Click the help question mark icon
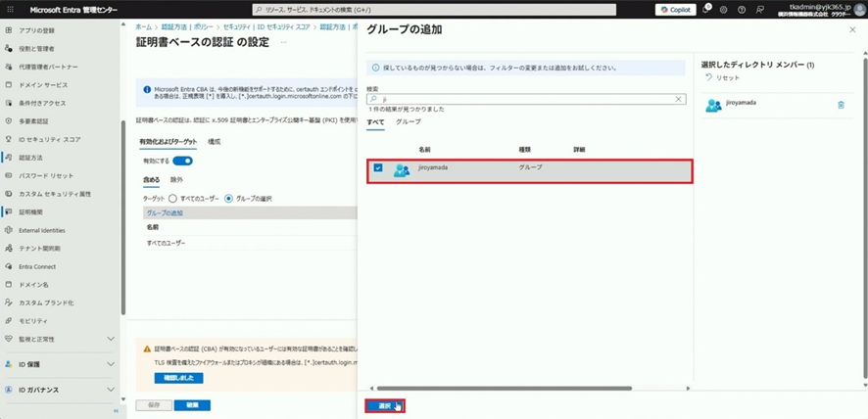This screenshot has height=419, width=868. [x=742, y=10]
